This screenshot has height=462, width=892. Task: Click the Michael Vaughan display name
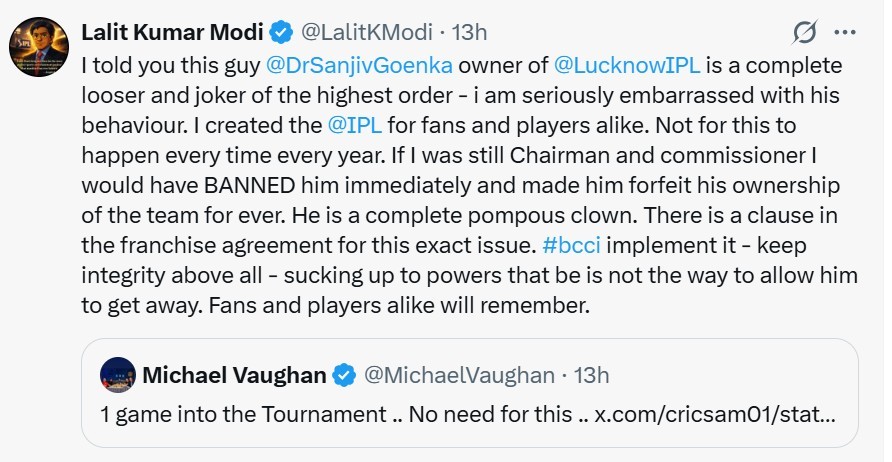coord(235,375)
